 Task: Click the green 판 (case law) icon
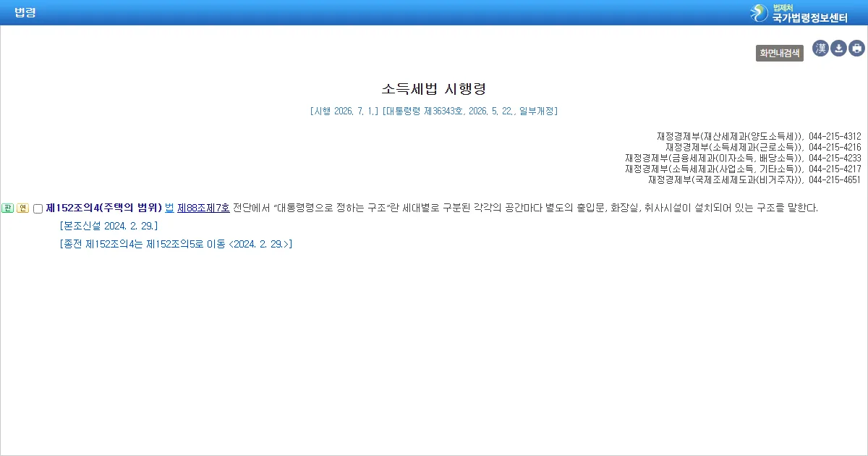pyautogui.click(x=7, y=208)
